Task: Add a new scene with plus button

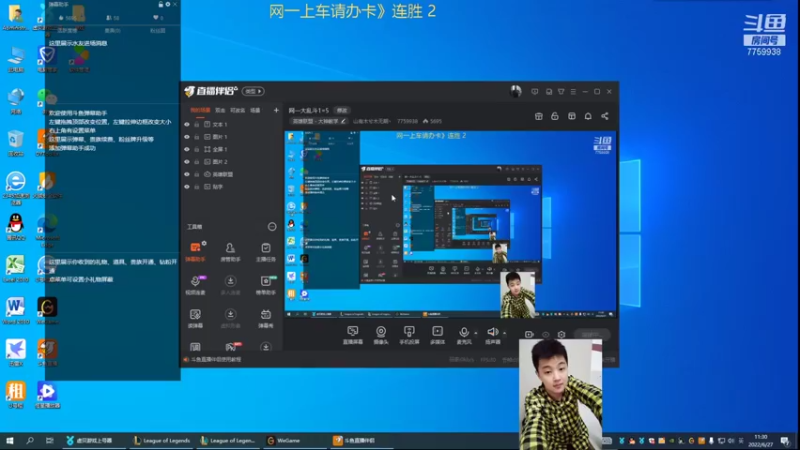Action: pos(276,110)
